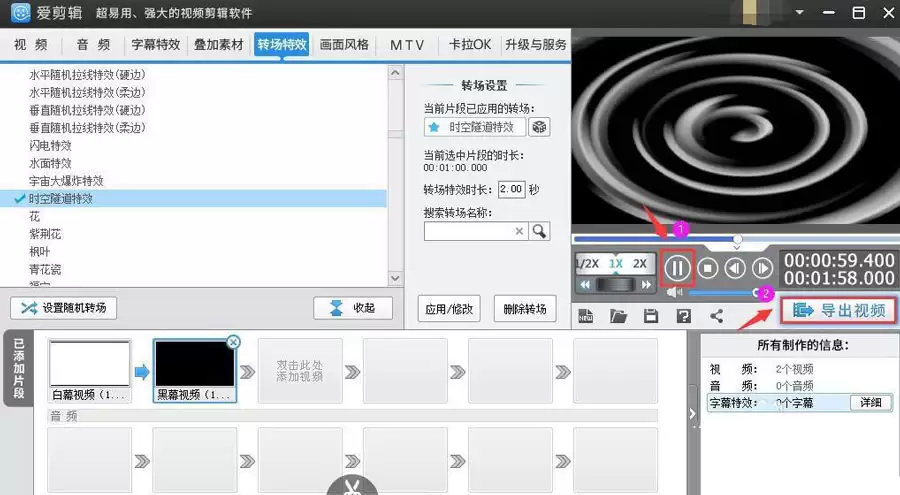The height and width of the screenshot is (495, 900).
Task: Click the fast-forward double-arrow icon
Action: pyautogui.click(x=646, y=284)
